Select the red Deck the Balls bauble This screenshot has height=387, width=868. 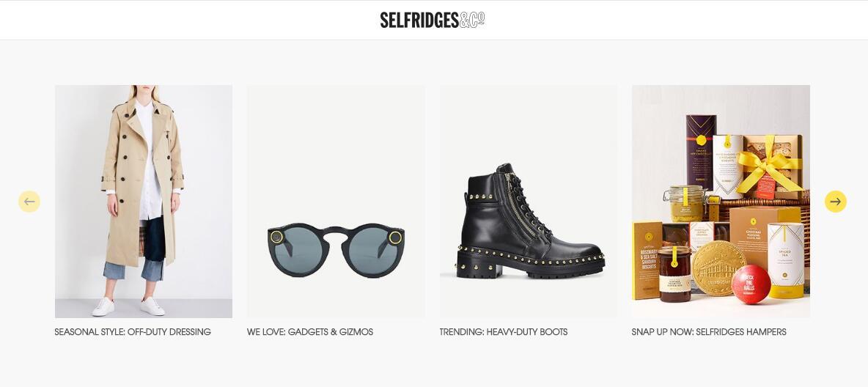(x=751, y=284)
